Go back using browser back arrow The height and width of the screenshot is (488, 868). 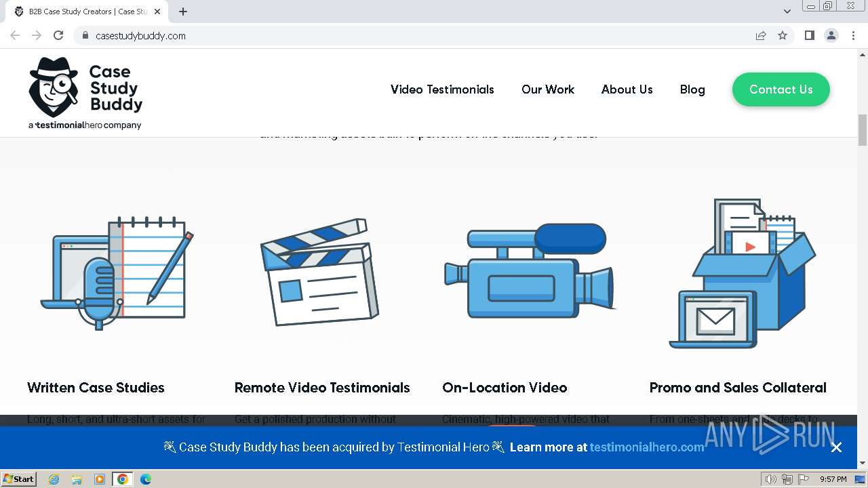pyautogui.click(x=15, y=35)
